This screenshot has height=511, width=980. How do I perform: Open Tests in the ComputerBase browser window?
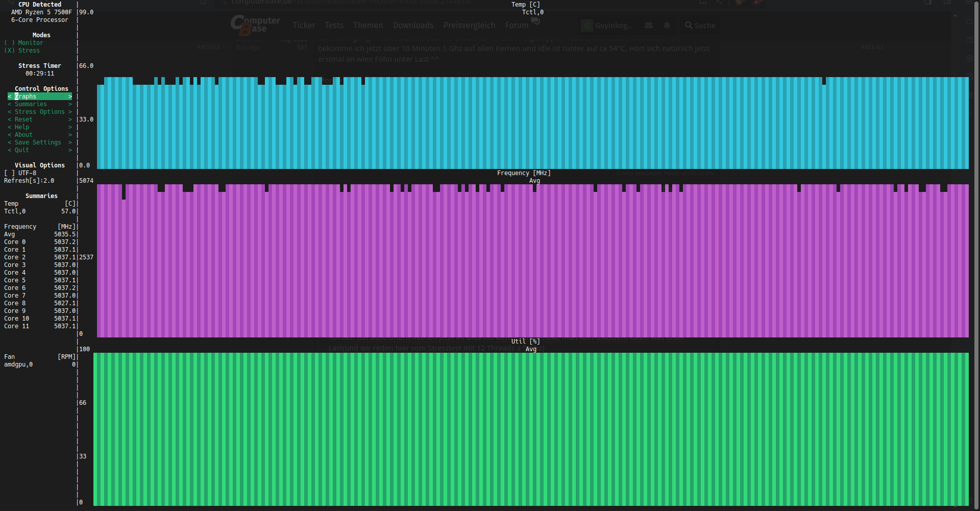coord(334,25)
